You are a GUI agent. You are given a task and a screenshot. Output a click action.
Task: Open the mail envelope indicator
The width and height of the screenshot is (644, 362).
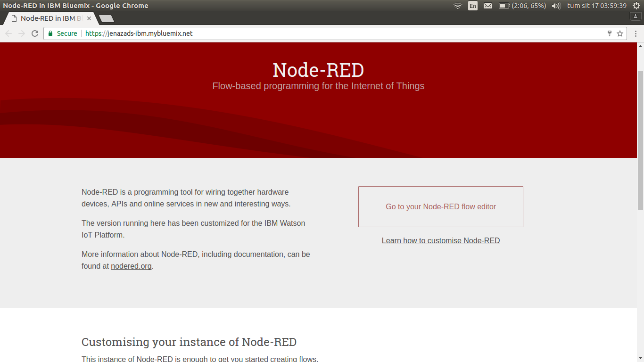488,6
